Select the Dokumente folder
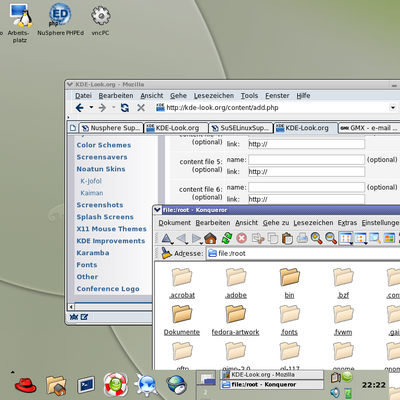The image size is (400, 400). click(x=182, y=320)
